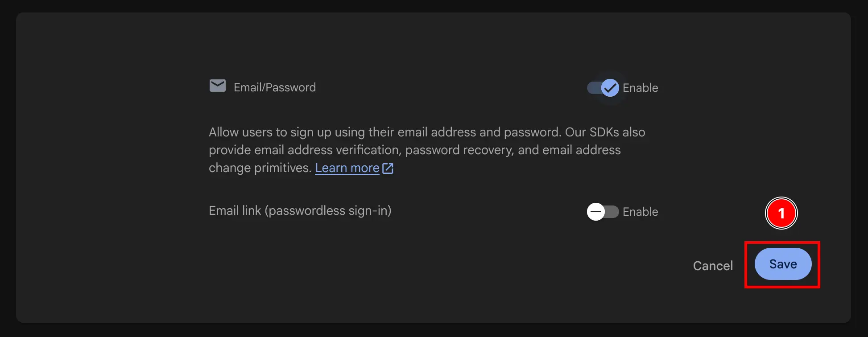Screen dimensions: 868x337
Task: Click Learn more in the provider description
Action: point(347,168)
